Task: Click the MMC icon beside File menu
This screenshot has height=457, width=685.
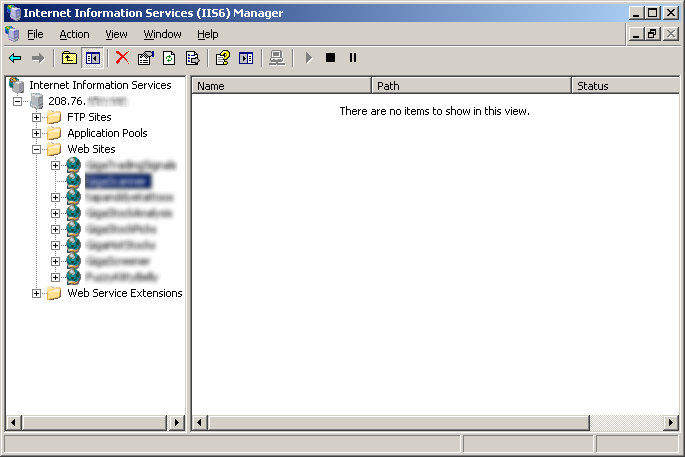Action: [13, 34]
